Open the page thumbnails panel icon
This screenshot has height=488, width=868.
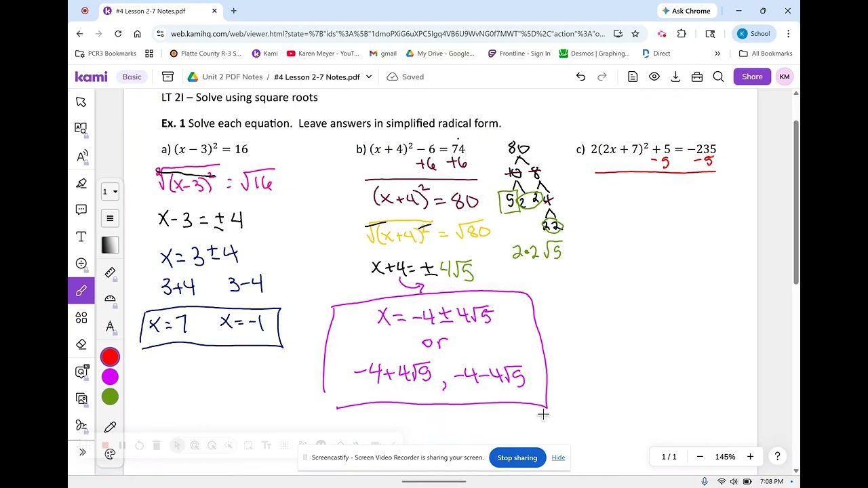633,77
